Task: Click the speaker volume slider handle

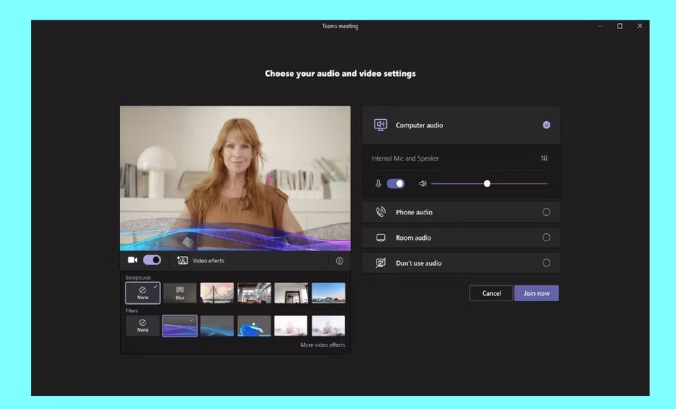Action: [x=487, y=184]
